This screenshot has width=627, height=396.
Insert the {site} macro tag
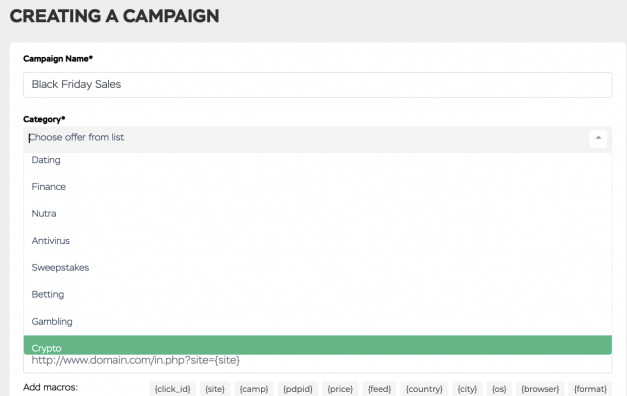[x=215, y=389]
